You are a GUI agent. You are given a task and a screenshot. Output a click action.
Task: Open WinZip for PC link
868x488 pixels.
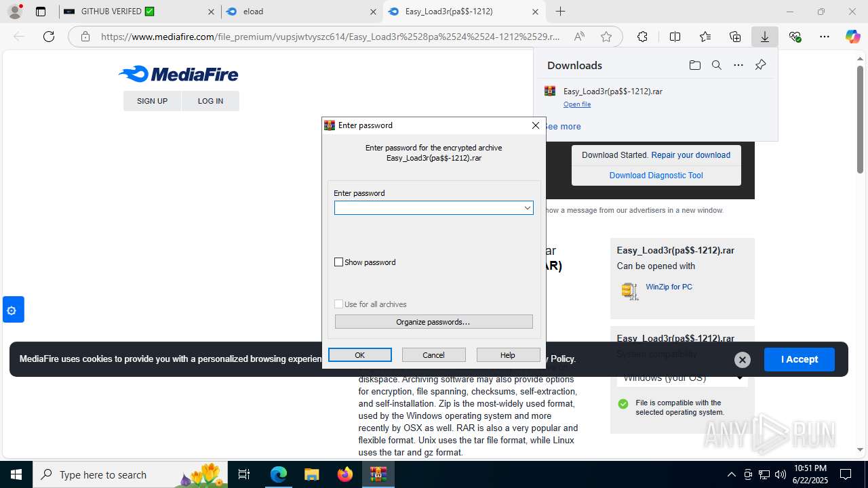coord(669,287)
